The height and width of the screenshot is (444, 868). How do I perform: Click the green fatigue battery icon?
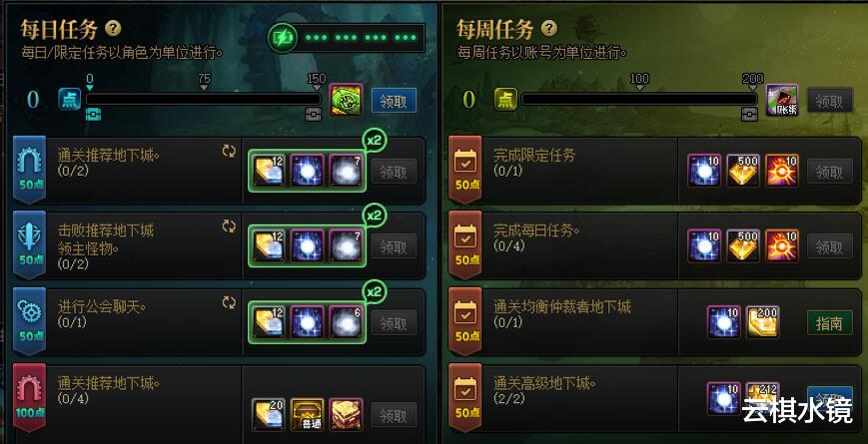tap(282, 38)
